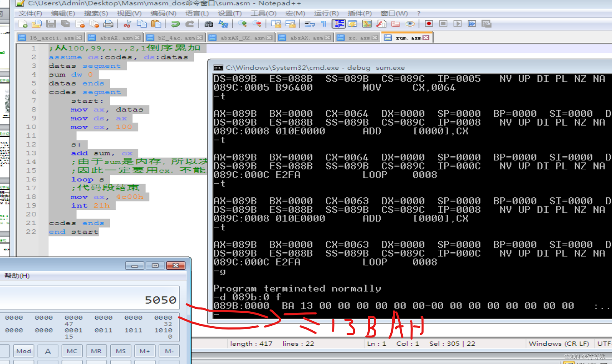Open the Replace dialog icon

click(223, 24)
